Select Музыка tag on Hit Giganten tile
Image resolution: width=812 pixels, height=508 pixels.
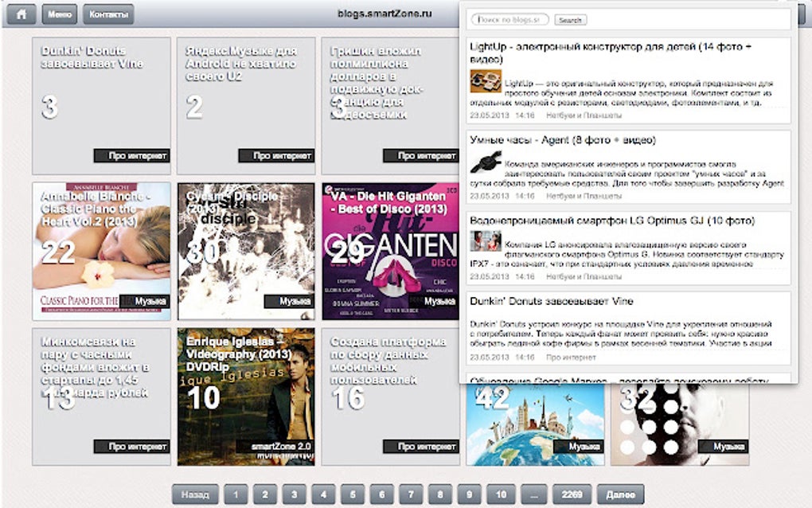pos(434,301)
